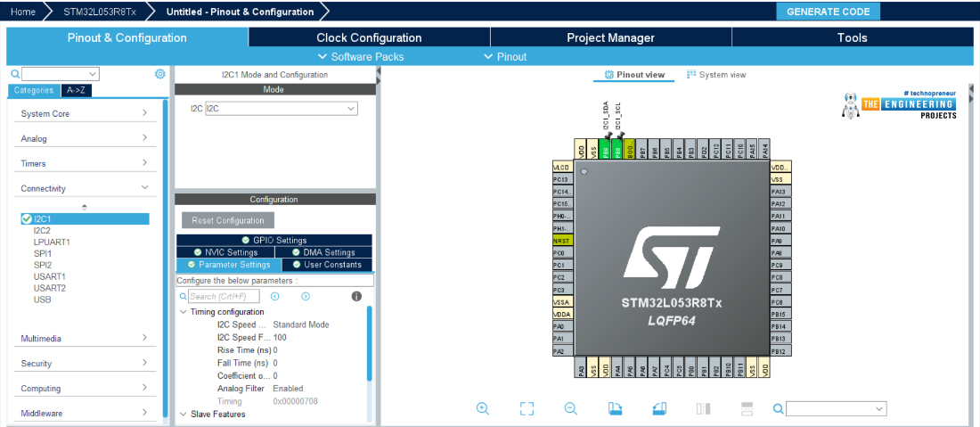Collapse the Connectivity category
Image resolution: width=980 pixels, height=427 pixels.
point(85,188)
